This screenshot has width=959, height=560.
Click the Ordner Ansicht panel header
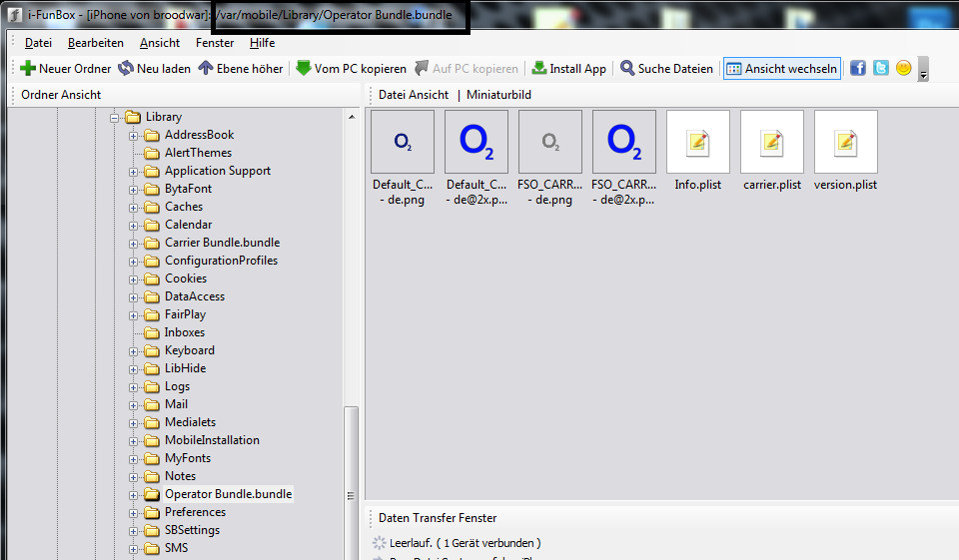point(61,95)
